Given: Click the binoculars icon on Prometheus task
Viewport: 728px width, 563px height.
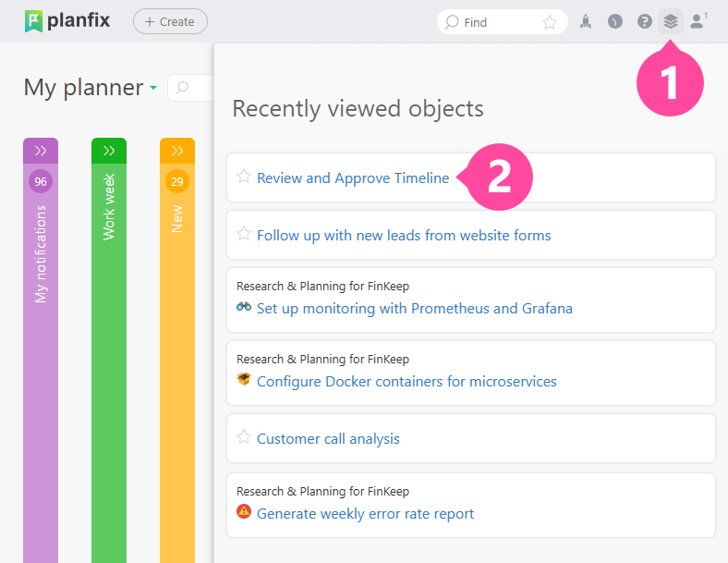Looking at the screenshot, I should pyautogui.click(x=244, y=307).
